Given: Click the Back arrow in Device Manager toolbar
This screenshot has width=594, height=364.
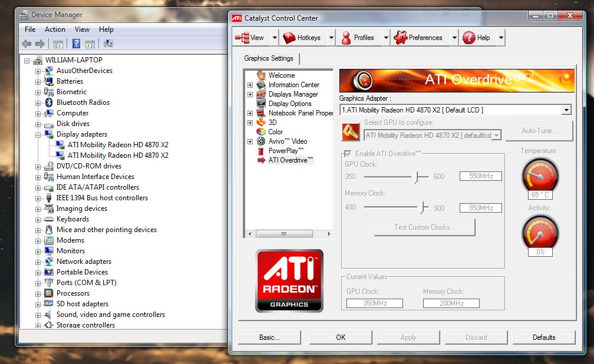Looking at the screenshot, I should point(27,44).
